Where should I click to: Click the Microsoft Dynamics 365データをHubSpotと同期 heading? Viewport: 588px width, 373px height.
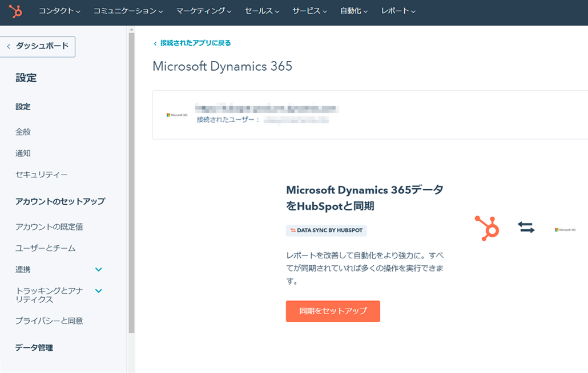pyautogui.click(x=364, y=198)
